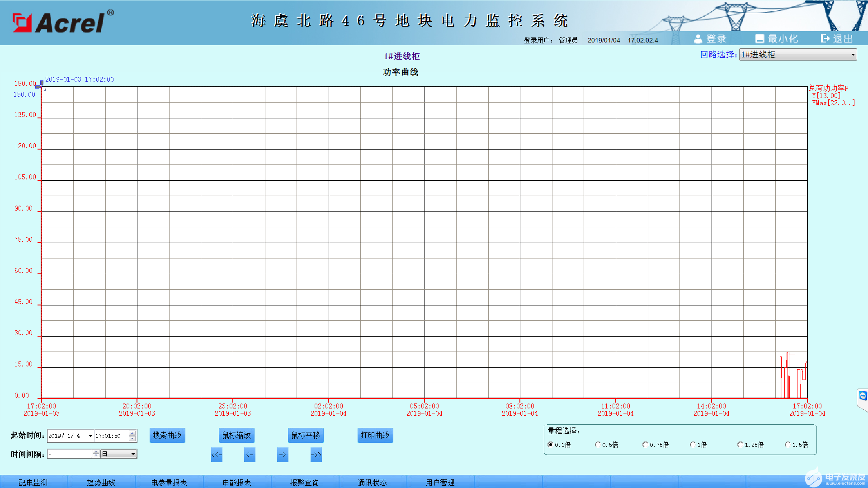Select the 1.5倍 range radio button
The image size is (868, 488).
coord(788,445)
